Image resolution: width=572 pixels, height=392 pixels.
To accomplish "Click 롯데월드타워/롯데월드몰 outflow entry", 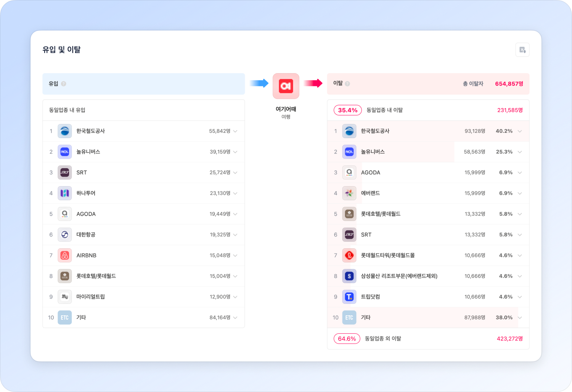I will pos(387,255).
